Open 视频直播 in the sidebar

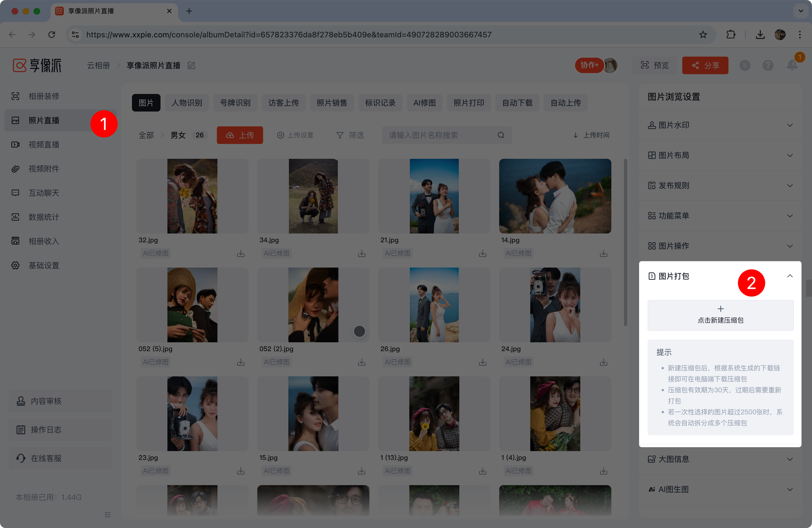pyautogui.click(x=44, y=144)
